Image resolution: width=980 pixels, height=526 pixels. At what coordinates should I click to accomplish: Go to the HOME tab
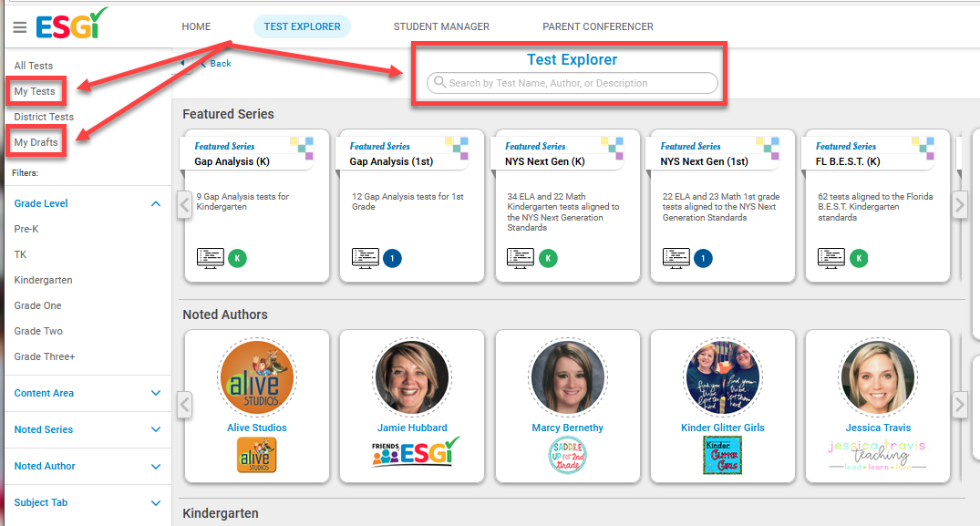pos(196,26)
